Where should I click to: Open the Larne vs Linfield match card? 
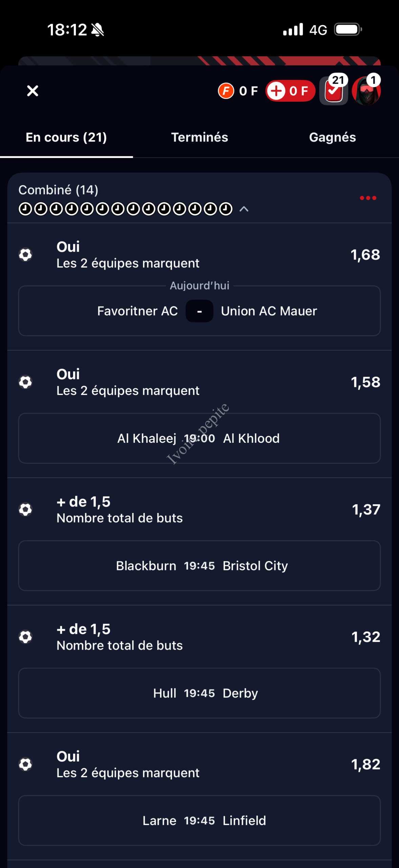click(199, 821)
